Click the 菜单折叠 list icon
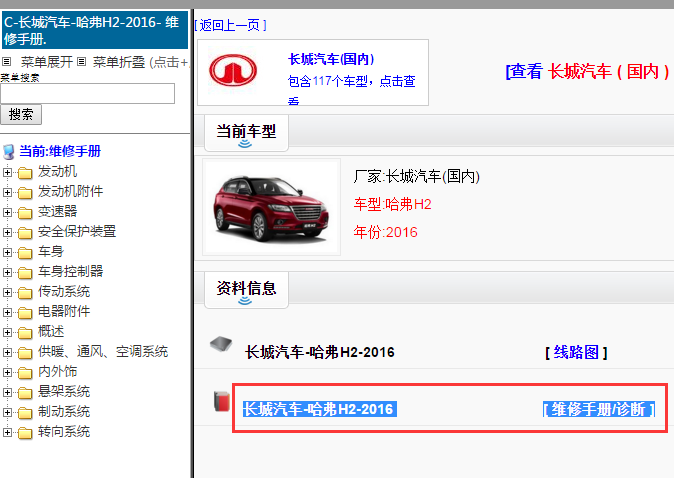 click(82, 62)
